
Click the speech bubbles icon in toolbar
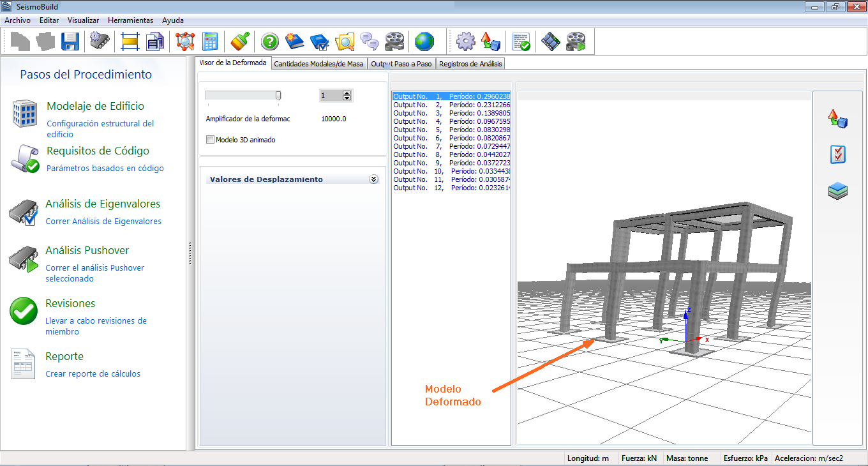click(x=370, y=42)
